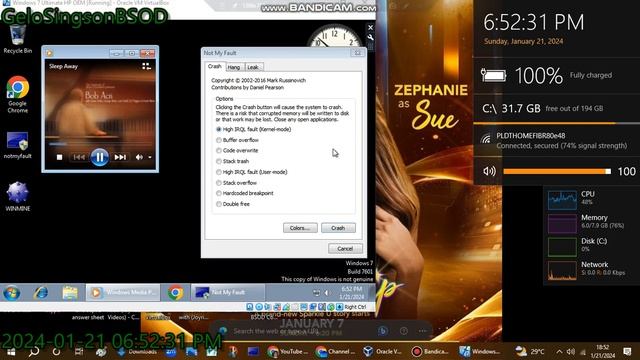
Task: Switch to Bandicam taskbar button
Action: pyautogui.click(x=430, y=351)
